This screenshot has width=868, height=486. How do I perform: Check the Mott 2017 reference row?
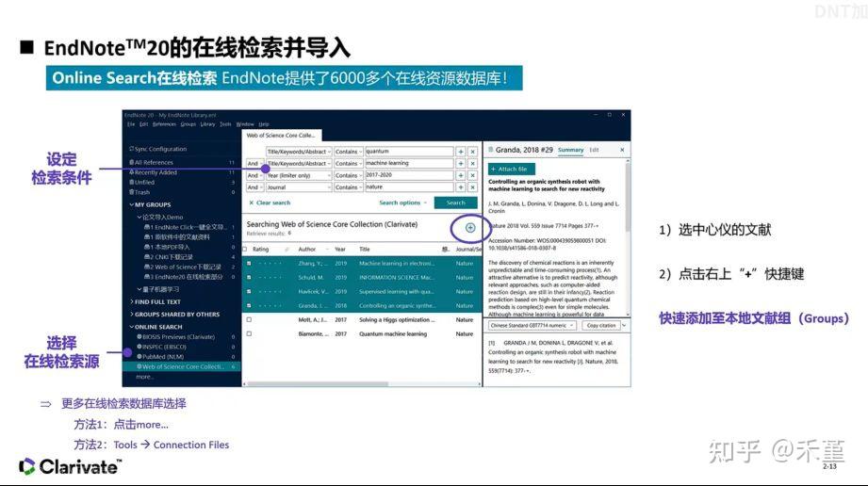click(x=249, y=320)
